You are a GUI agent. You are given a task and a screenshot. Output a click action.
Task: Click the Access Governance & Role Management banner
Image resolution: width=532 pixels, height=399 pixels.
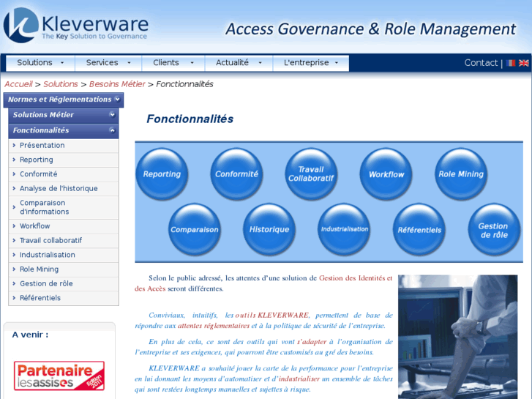(370, 29)
